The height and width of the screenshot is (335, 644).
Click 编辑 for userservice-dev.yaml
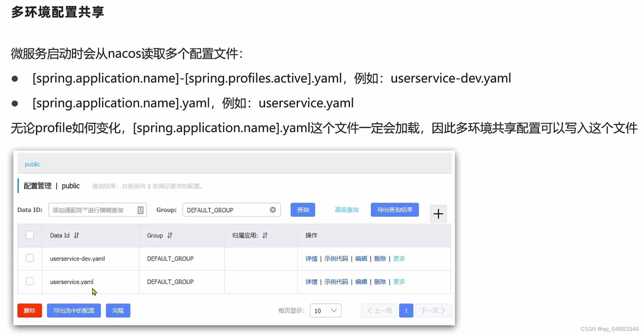click(x=361, y=259)
